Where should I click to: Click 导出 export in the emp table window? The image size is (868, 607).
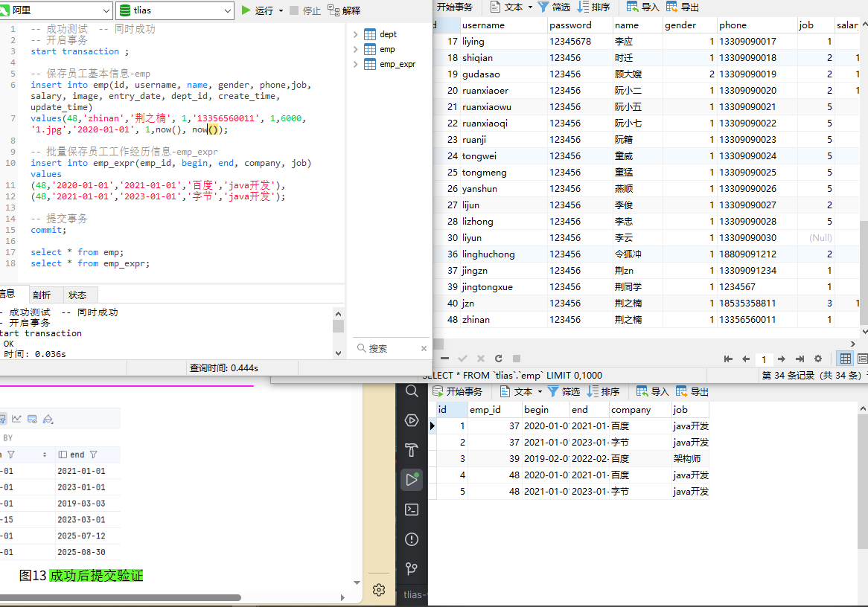(x=683, y=7)
